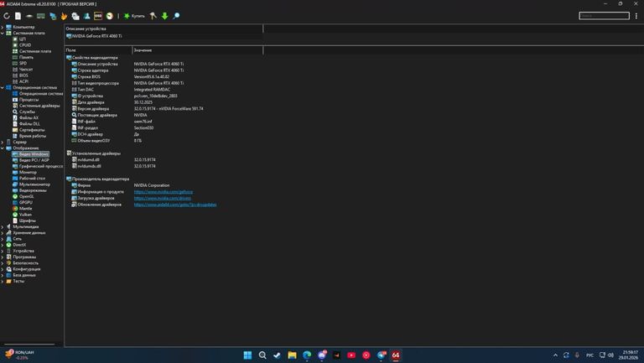
Task: Expand the Сервер tree node
Action: pos(3,142)
